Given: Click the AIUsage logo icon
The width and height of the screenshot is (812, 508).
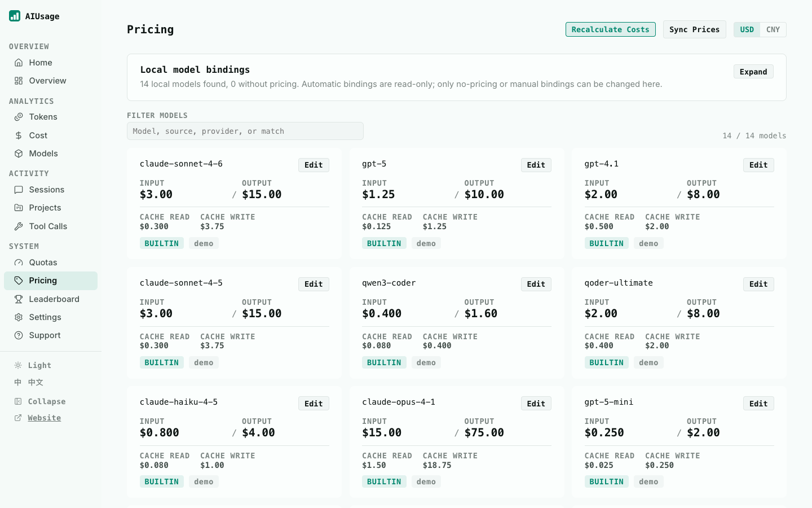Looking at the screenshot, I should click(15, 16).
